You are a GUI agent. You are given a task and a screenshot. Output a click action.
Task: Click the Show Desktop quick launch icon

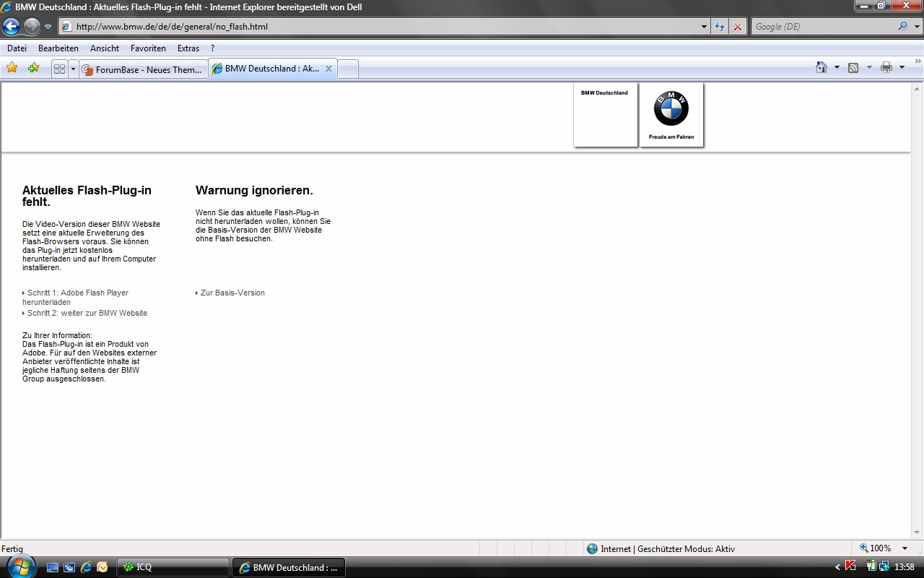click(x=53, y=567)
